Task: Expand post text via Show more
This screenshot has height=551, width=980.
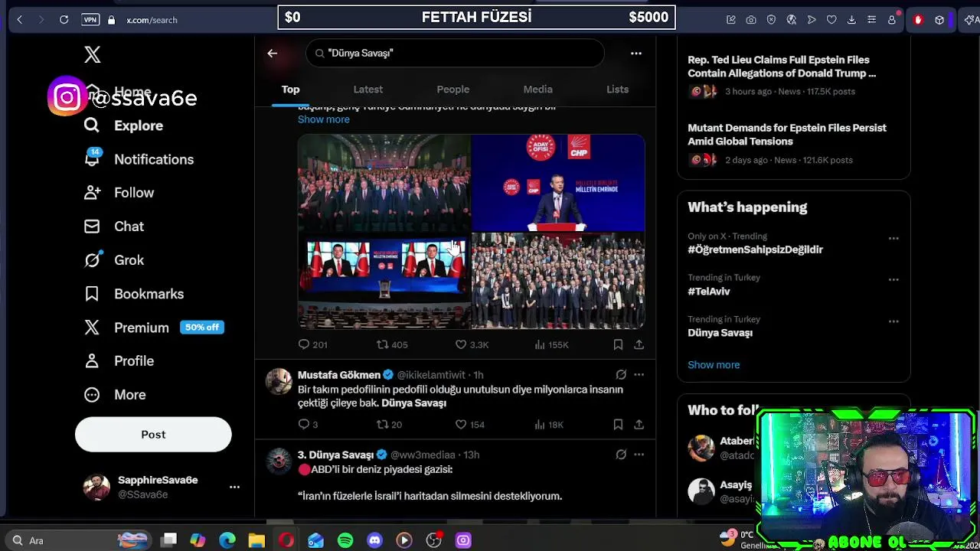Action: click(323, 119)
